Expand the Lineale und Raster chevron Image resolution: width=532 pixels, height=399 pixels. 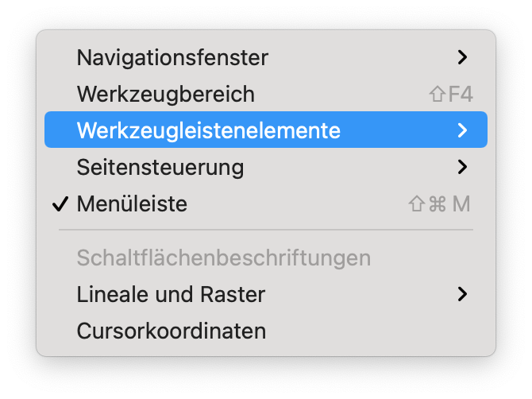pyautogui.click(x=463, y=294)
